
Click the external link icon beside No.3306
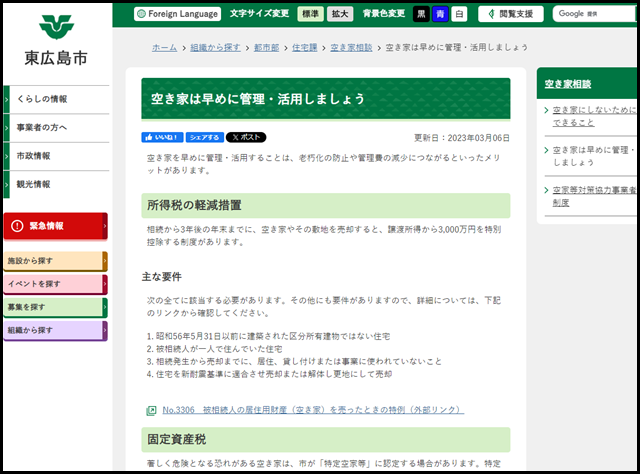point(151,410)
